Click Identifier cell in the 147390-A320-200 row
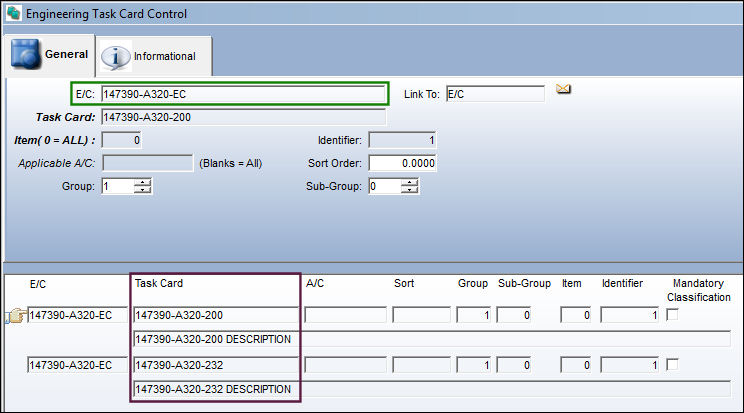The image size is (744, 413). click(x=630, y=315)
